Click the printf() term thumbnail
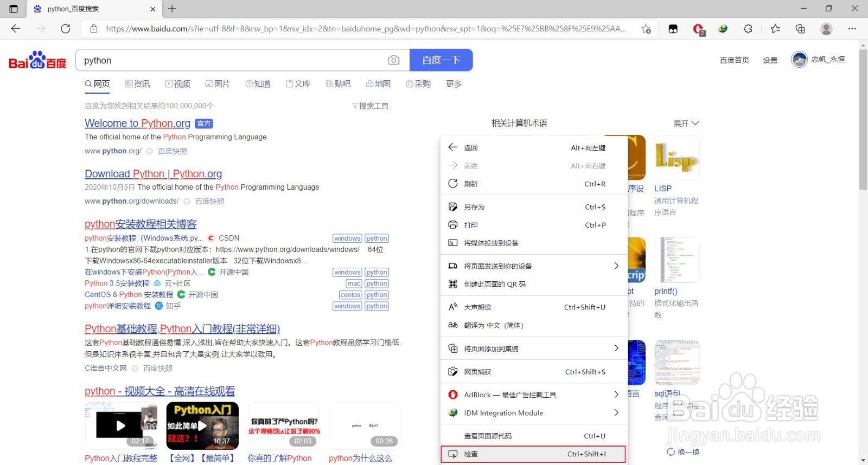This screenshot has height=465, width=868. [676, 260]
